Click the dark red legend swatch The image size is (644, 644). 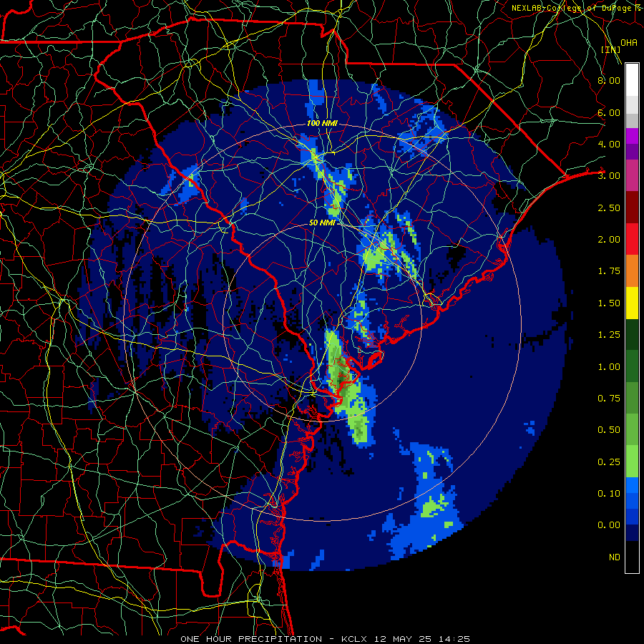pyautogui.click(x=632, y=208)
